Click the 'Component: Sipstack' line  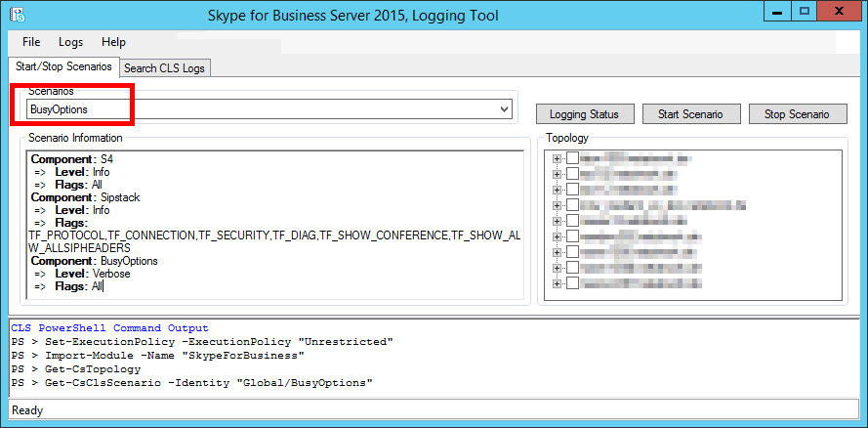click(86, 197)
